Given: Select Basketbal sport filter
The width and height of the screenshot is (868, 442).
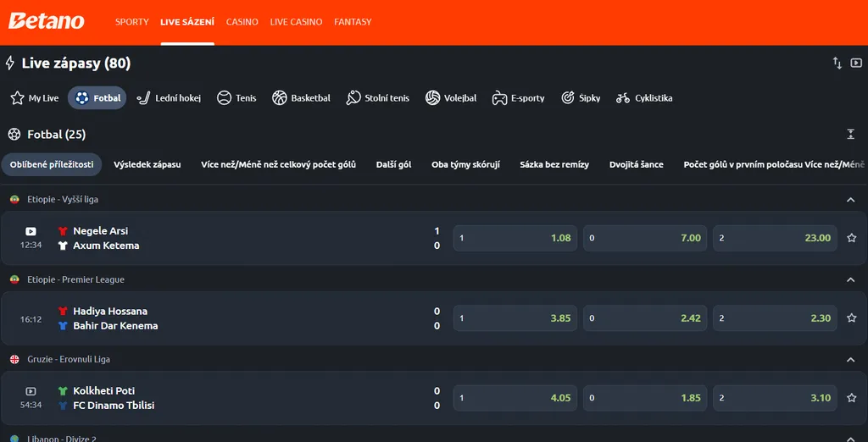Looking at the screenshot, I should (x=301, y=98).
